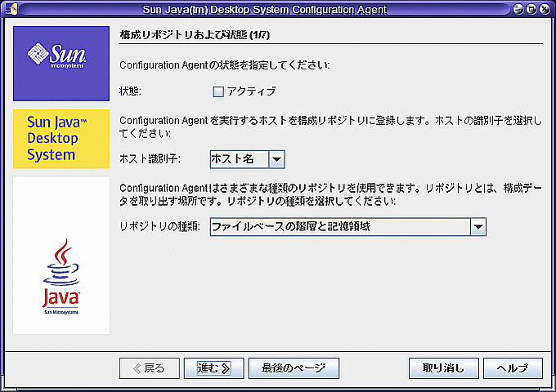Maximize the Configuration Agent window
This screenshot has width=556, height=392.
coord(531,9)
